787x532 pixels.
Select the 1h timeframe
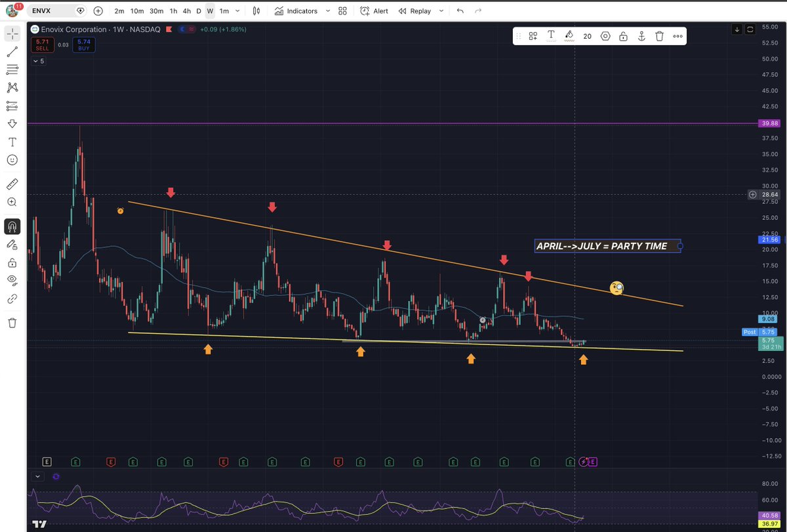[x=173, y=11]
